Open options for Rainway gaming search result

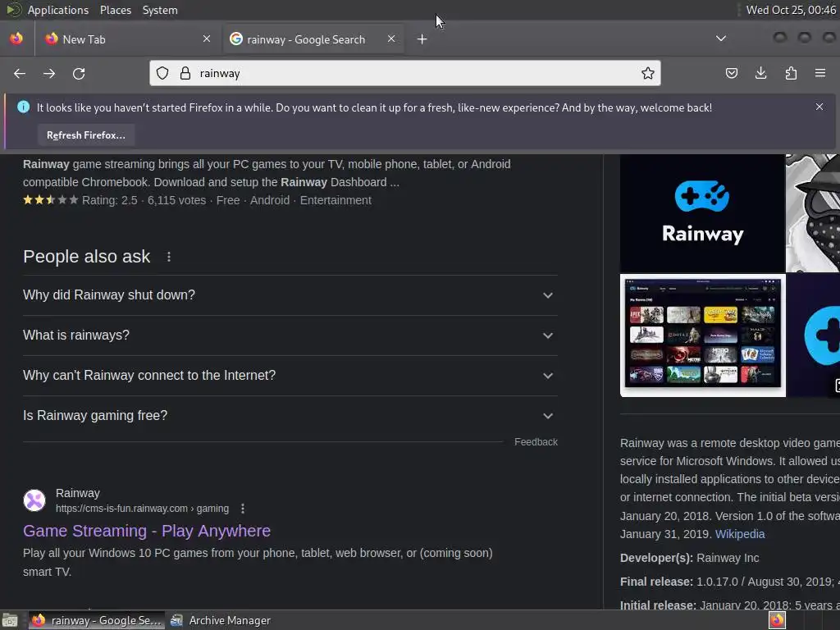243,509
